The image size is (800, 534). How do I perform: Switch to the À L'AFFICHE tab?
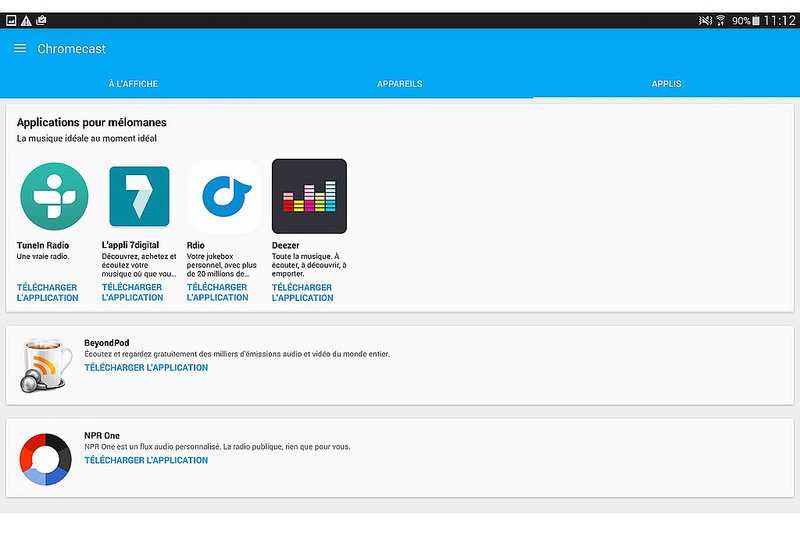[x=133, y=84]
